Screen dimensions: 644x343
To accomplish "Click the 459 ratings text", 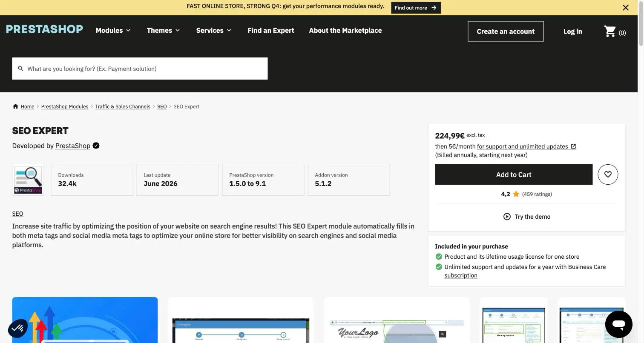I will (x=537, y=194).
